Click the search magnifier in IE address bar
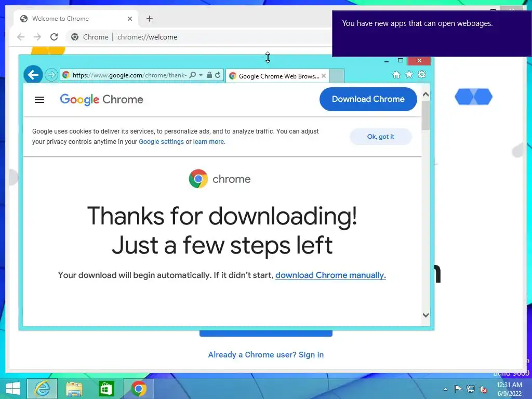The width and height of the screenshot is (532, 399). (x=192, y=75)
